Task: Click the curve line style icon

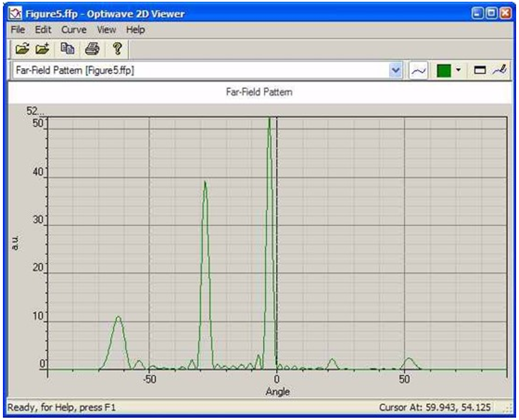Action: coord(418,71)
